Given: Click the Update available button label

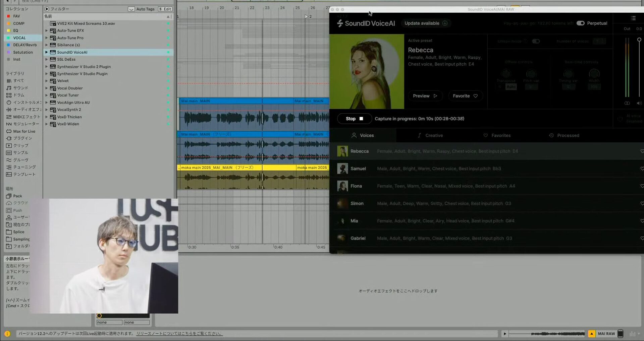Looking at the screenshot, I should tap(422, 23).
